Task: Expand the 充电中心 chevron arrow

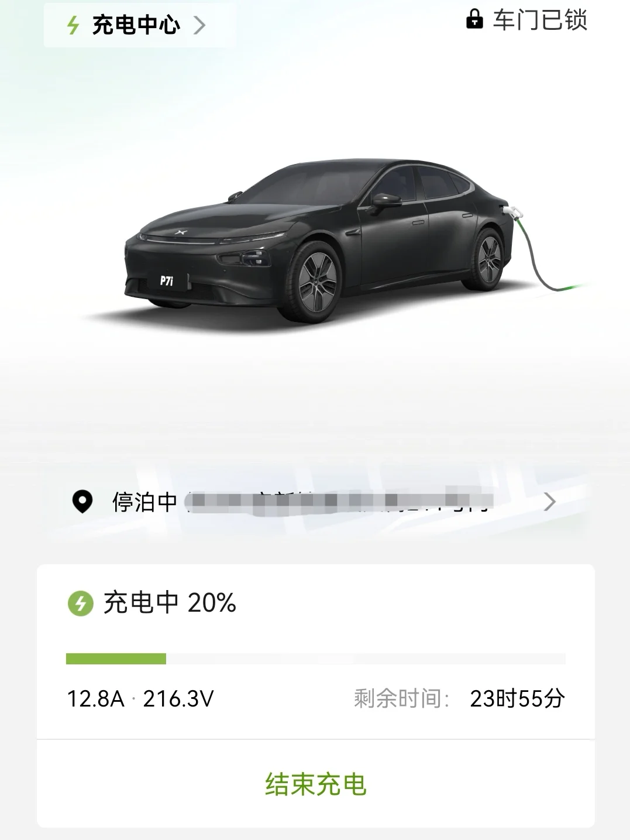Action: click(199, 25)
